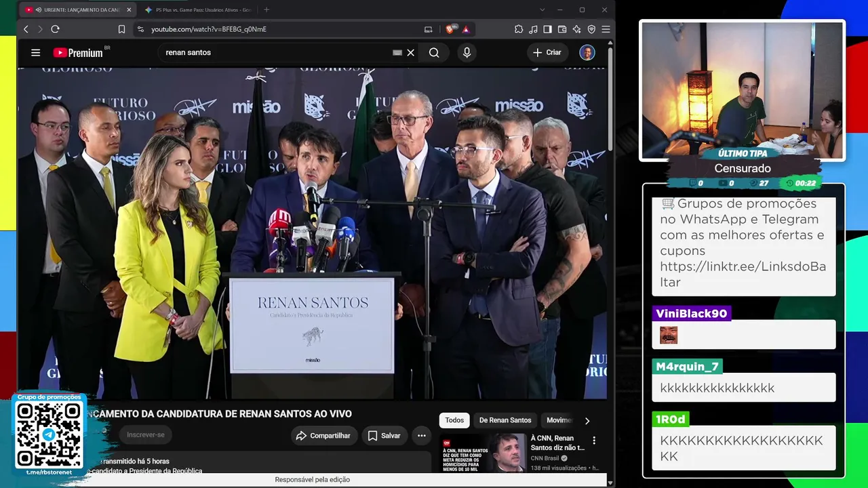Open the media control music note icon
868x488 pixels.
[533, 29]
